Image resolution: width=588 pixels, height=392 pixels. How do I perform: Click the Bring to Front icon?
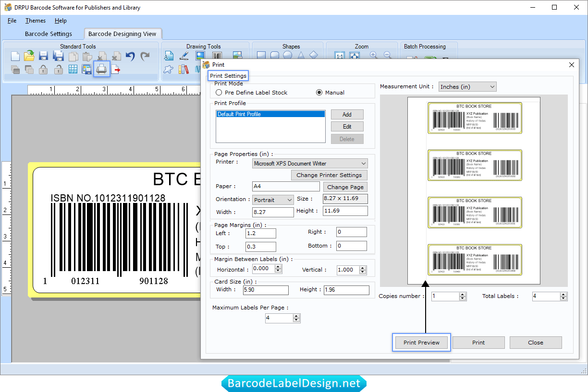[x=15, y=70]
